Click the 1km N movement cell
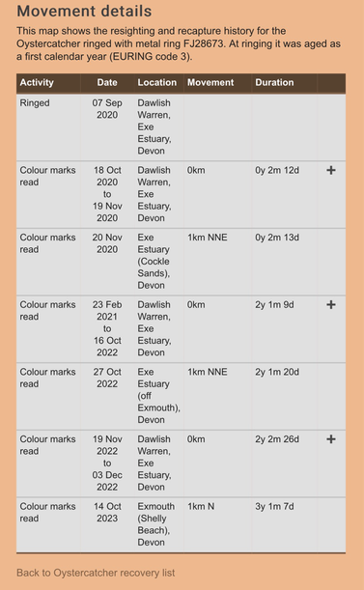Viewport: 364px width, 590px height. pos(201,506)
